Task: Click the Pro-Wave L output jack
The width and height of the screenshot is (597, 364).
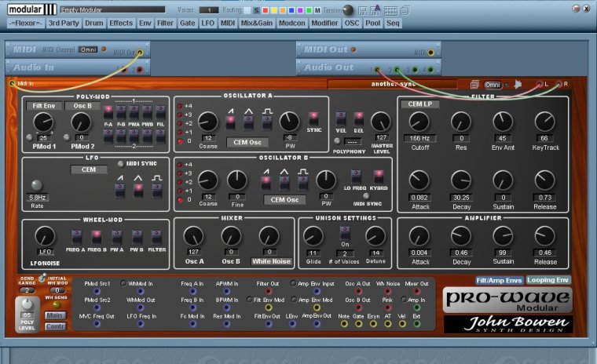Action: [x=540, y=84]
